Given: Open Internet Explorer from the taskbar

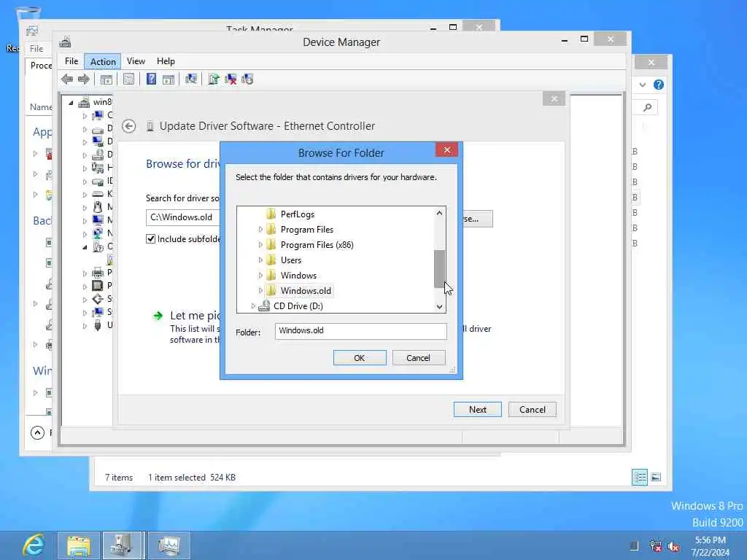Looking at the screenshot, I should coord(34,545).
